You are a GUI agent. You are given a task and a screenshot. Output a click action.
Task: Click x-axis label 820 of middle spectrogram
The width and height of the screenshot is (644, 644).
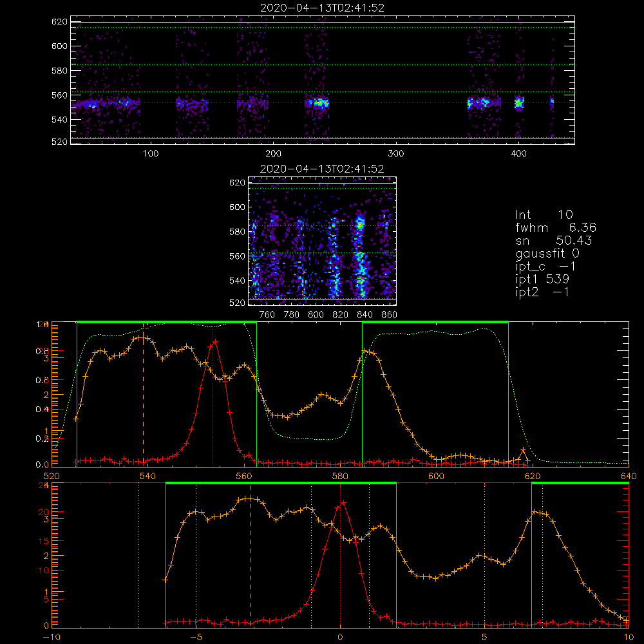[x=341, y=315]
